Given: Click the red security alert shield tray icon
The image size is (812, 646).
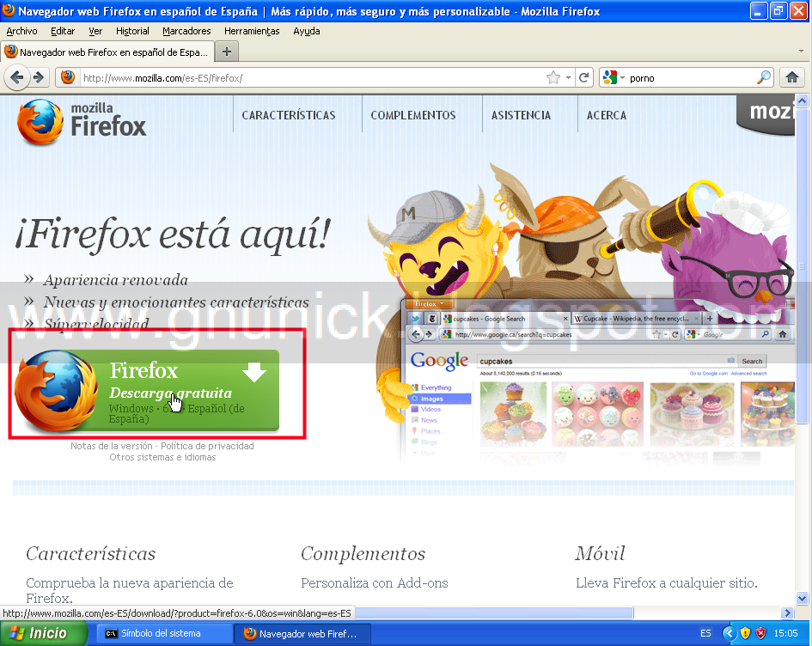Looking at the screenshot, I should 760,633.
